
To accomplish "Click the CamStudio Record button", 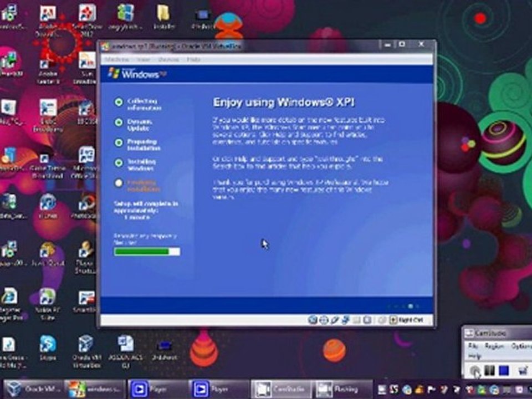I will (x=475, y=371).
